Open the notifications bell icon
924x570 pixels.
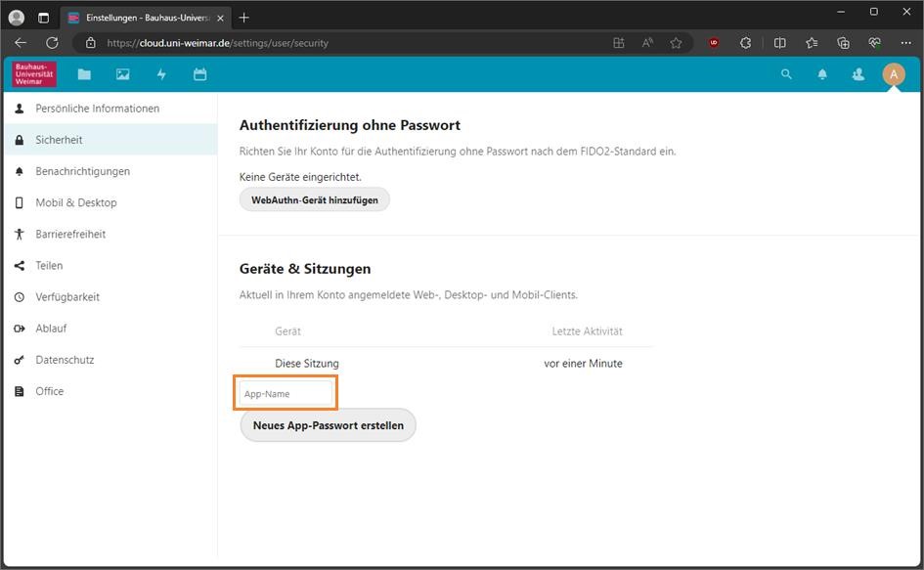point(822,74)
